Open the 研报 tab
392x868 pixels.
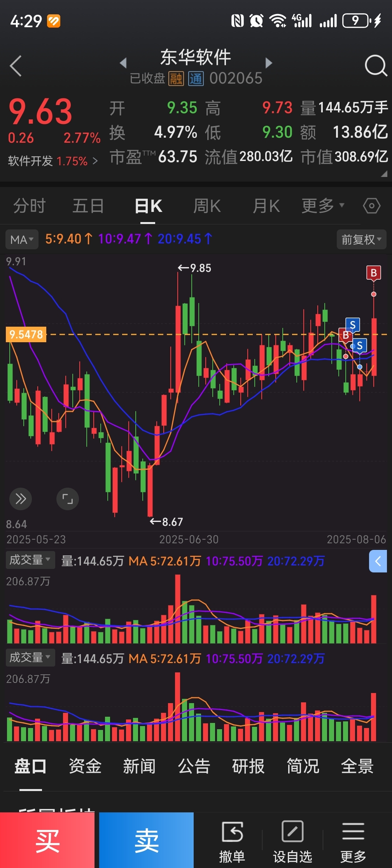(x=248, y=766)
